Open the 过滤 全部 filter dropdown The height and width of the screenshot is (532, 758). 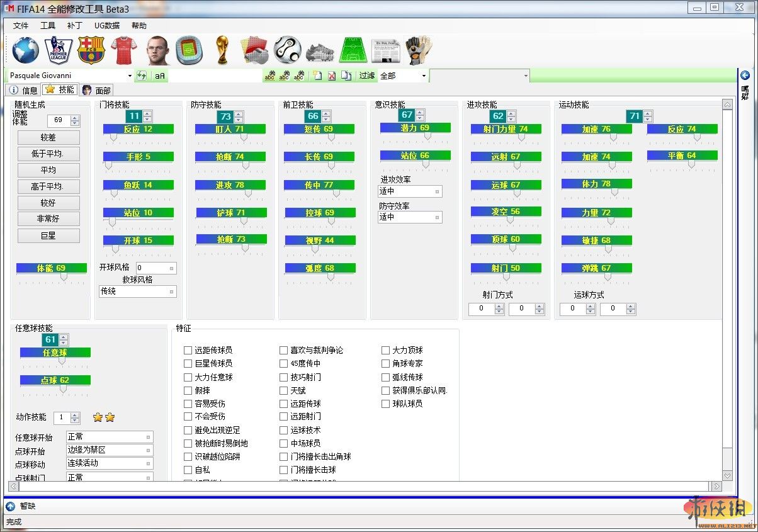click(423, 76)
